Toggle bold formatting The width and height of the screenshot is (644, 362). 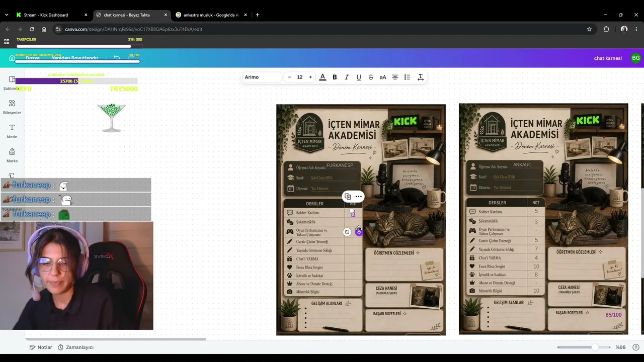[335, 77]
